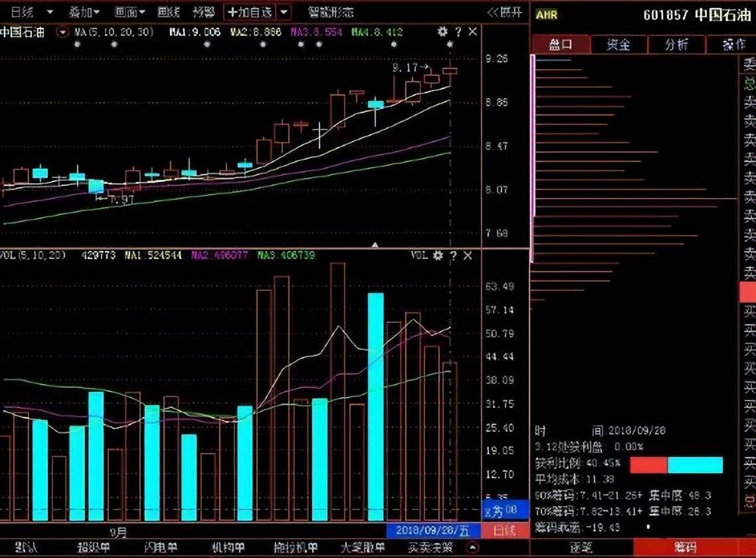756x558 pixels.
Task: Select the 画线 drawing tool
Action: (x=168, y=12)
